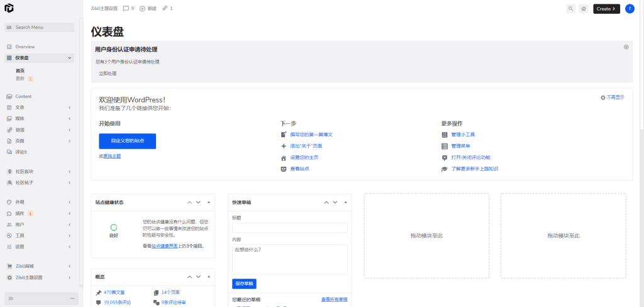Click the plus circle 新建 icon
The height and width of the screenshot is (307, 644).
tap(143, 8)
